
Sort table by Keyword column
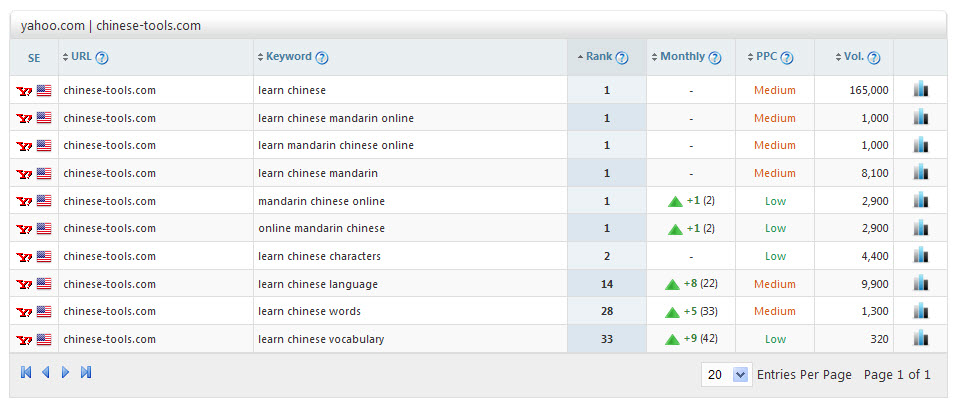click(x=288, y=57)
